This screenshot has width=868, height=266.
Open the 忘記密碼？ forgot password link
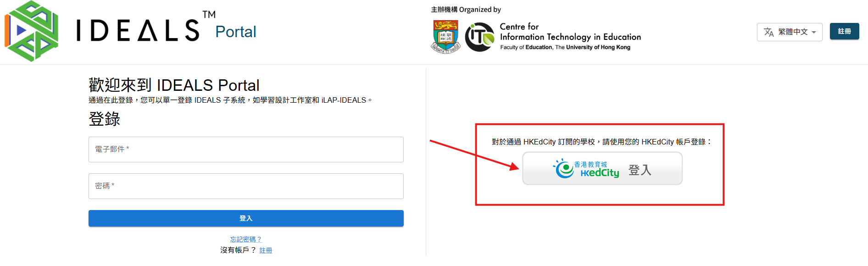click(x=246, y=239)
